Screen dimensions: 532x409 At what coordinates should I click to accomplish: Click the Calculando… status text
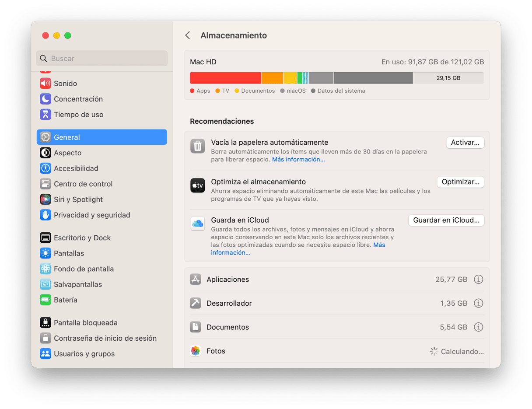pos(462,351)
